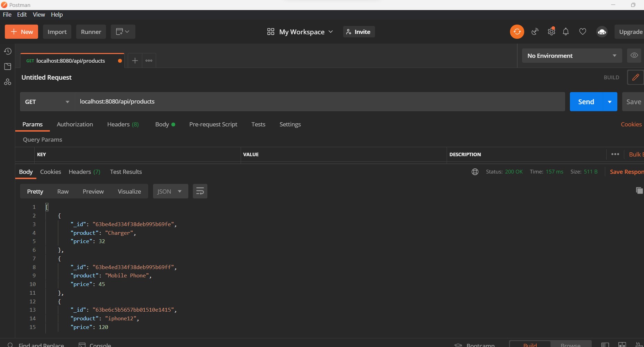
Task: Expand the No Environment dropdown
Action: [572, 55]
